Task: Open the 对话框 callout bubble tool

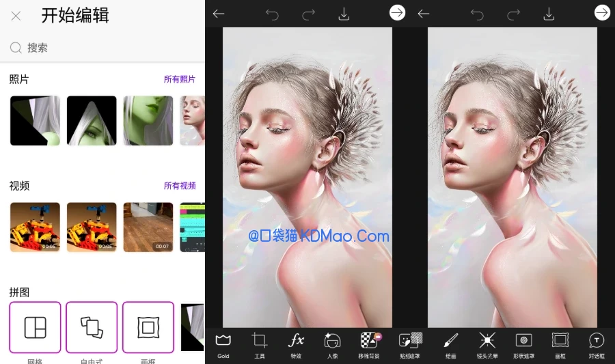Action: point(597,345)
